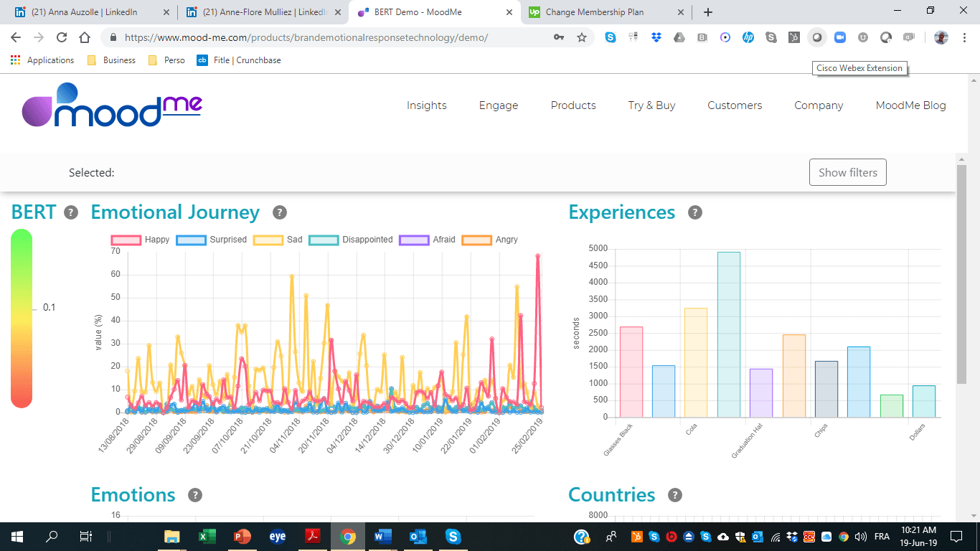Click help icon beside Emotional Journey
Screen dimensions: 980x551
point(280,212)
